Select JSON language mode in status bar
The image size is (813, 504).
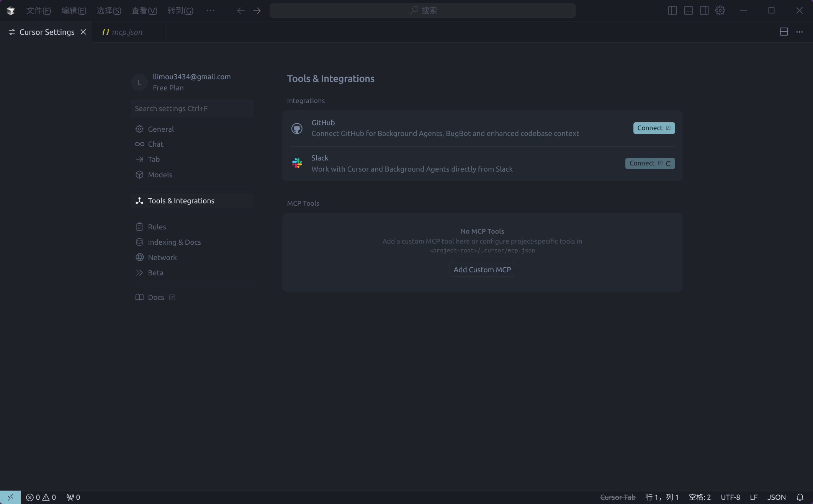776,497
